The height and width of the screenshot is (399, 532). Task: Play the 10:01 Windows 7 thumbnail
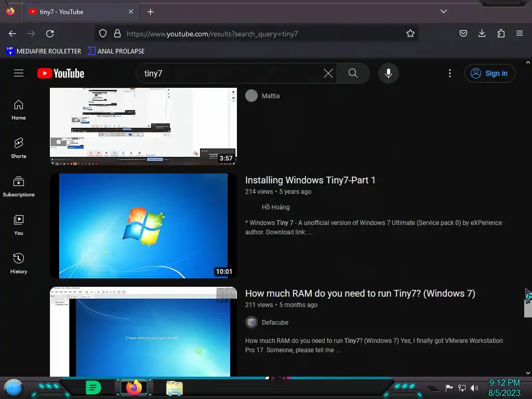pos(143,226)
